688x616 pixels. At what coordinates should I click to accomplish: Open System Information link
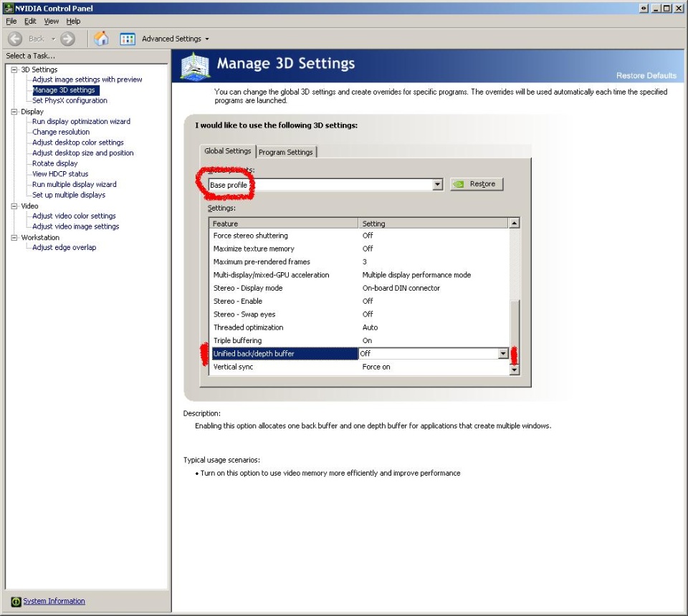(54, 601)
